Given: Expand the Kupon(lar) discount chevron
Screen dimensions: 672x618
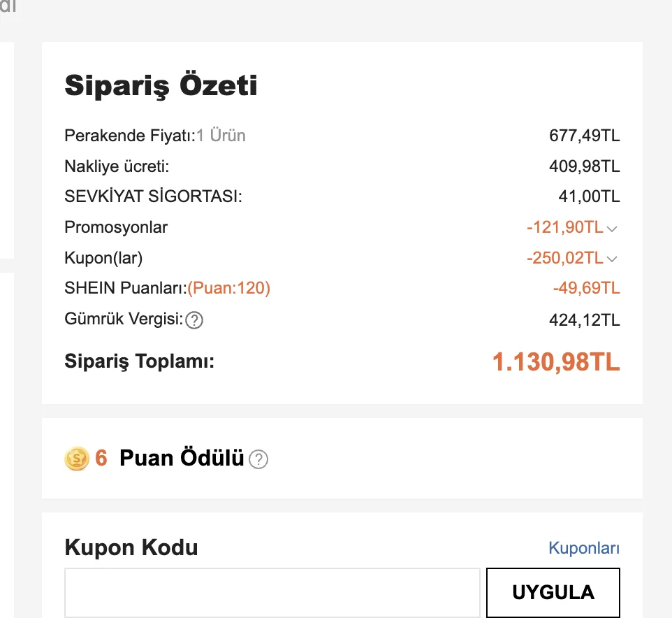Looking at the screenshot, I should click(613, 259).
